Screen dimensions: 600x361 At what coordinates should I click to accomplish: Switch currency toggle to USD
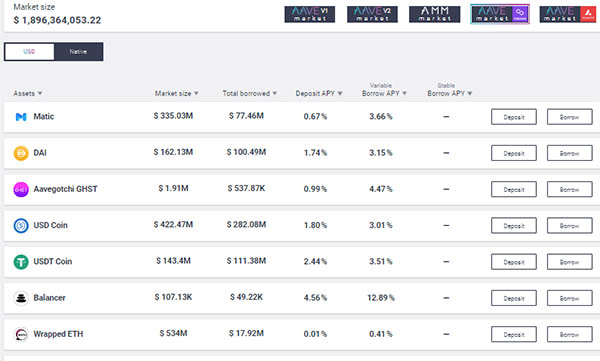pyautogui.click(x=29, y=52)
